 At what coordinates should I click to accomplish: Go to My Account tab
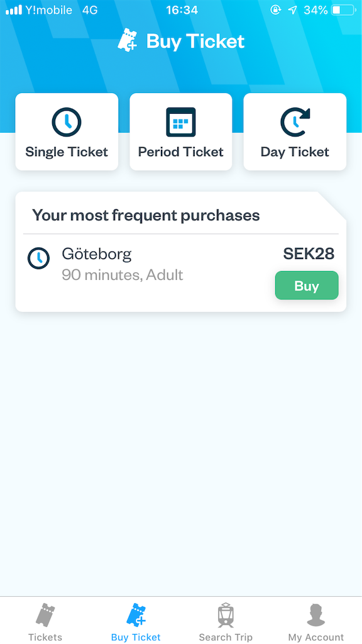tap(316, 621)
